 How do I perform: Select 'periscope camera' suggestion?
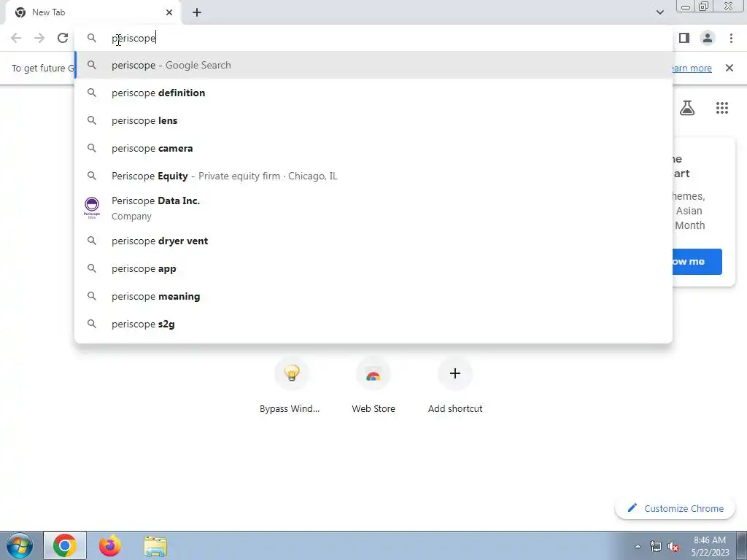tap(373, 148)
